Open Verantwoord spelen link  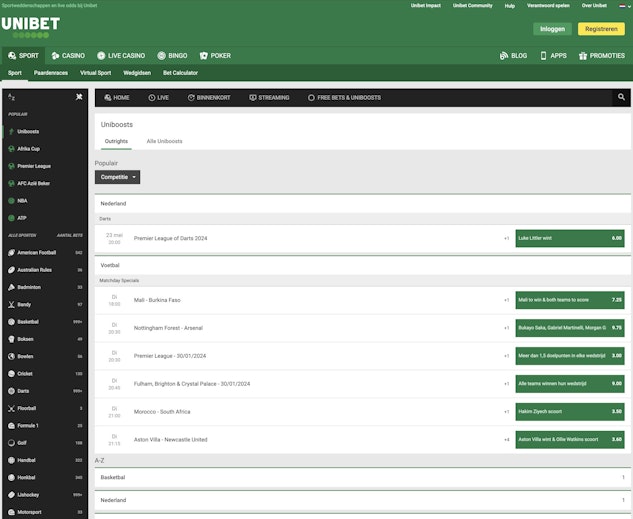[x=548, y=6]
